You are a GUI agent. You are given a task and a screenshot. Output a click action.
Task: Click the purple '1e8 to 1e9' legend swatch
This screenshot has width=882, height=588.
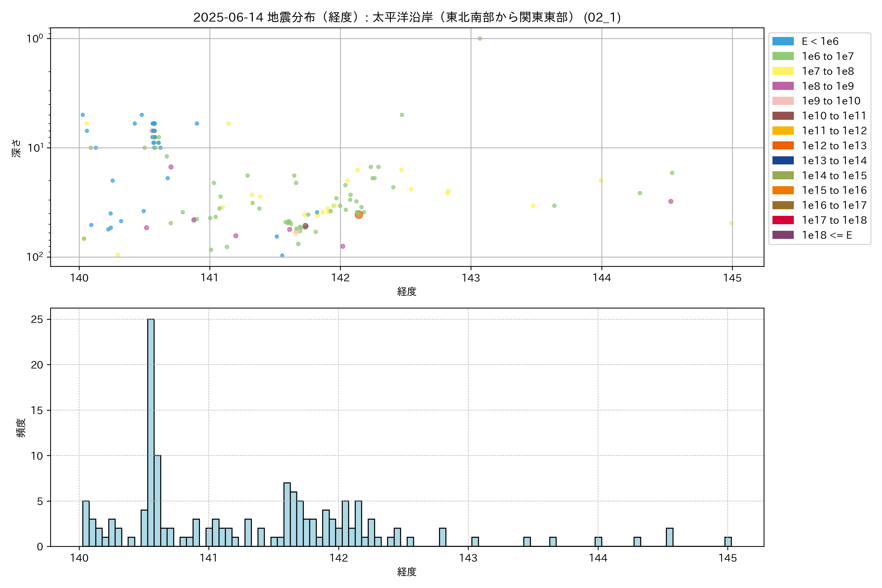point(783,86)
